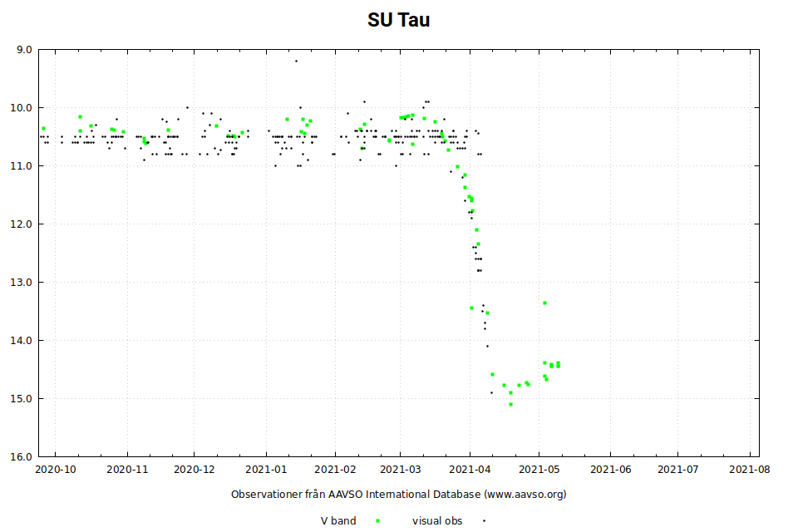
Task: Select the 'V band' legend label
Action: coord(338,521)
